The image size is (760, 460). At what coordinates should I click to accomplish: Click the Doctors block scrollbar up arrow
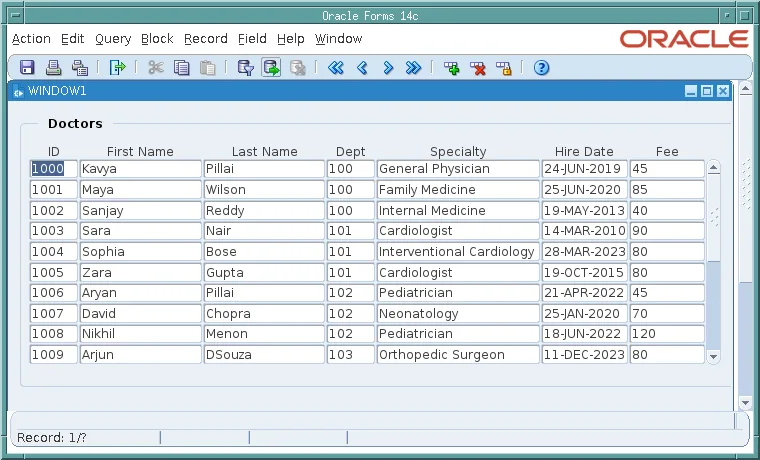(713, 168)
